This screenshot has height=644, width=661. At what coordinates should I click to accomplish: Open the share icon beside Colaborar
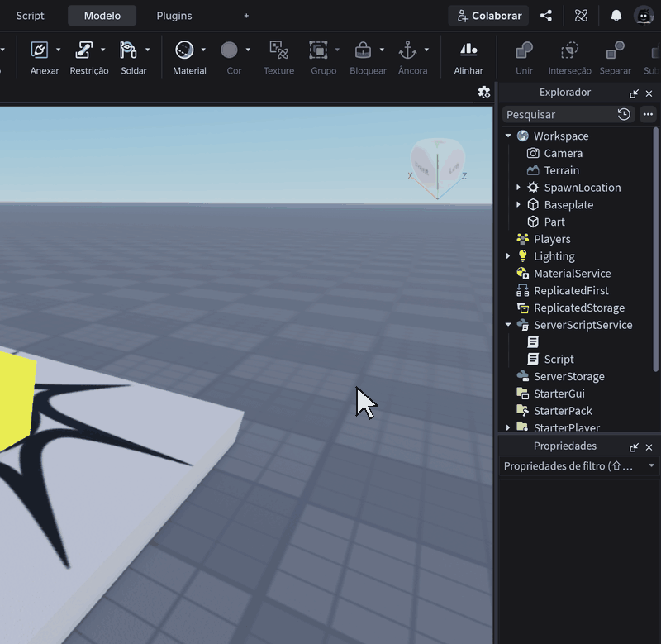(546, 16)
